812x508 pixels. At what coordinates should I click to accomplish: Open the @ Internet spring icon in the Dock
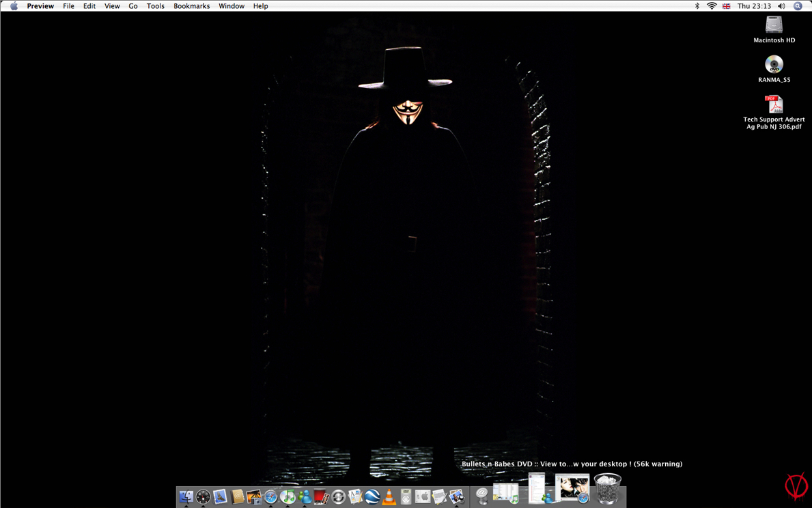coord(481,496)
